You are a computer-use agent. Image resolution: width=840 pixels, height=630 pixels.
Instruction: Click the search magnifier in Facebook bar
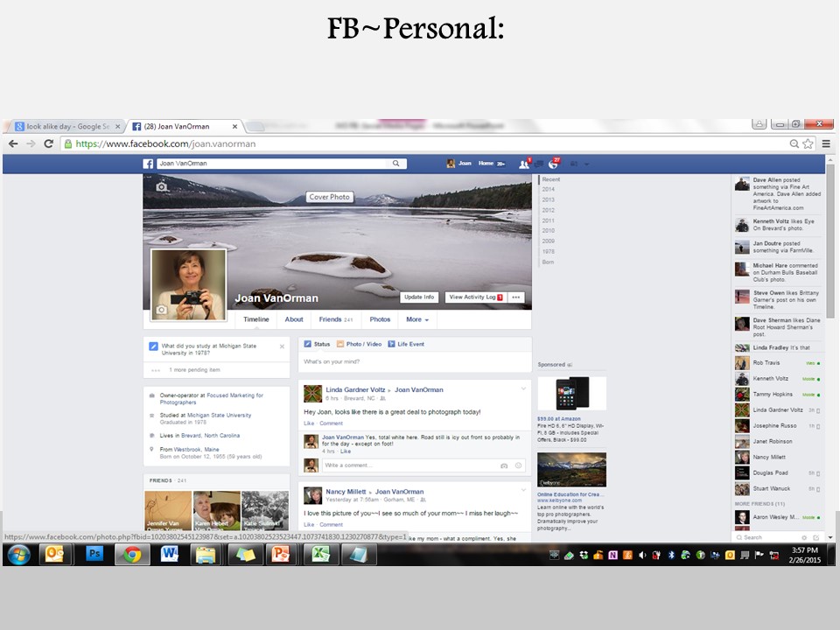coord(395,164)
